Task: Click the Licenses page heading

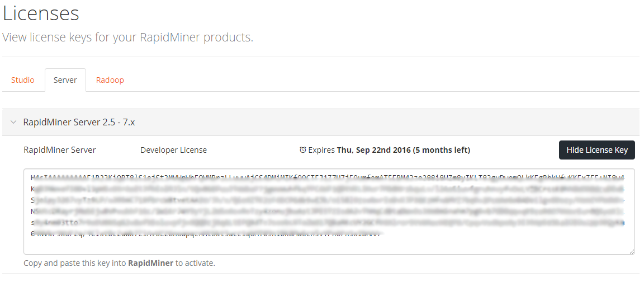Action: point(41,13)
